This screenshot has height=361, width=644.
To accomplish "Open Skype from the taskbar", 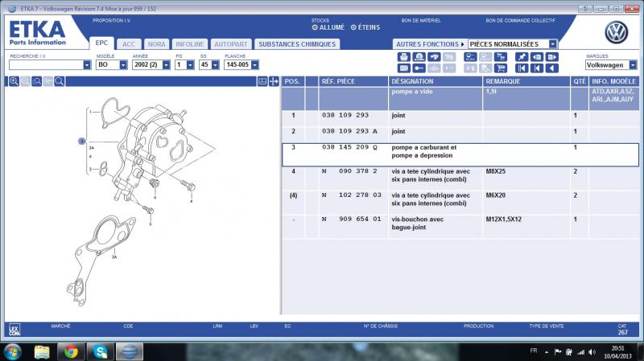I will [x=100, y=352].
